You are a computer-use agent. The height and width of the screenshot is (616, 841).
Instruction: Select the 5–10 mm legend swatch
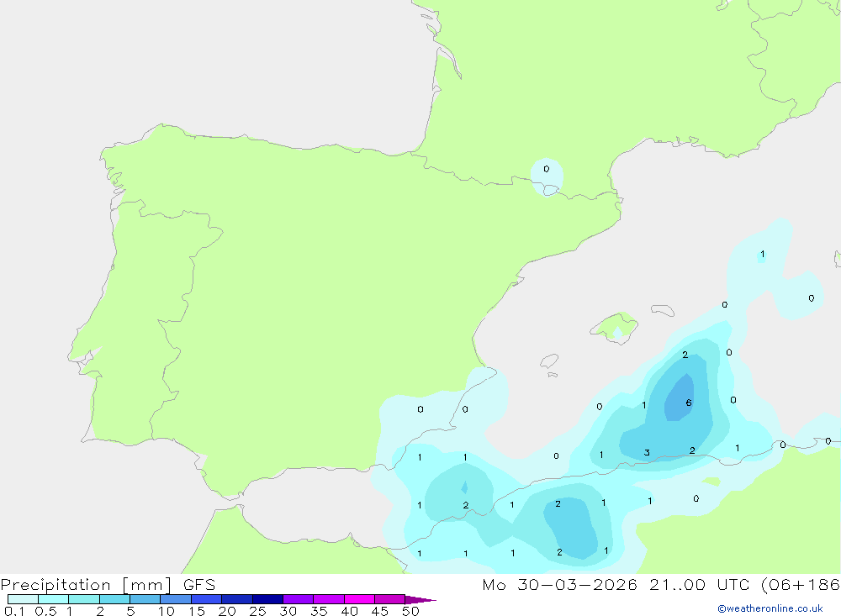pyautogui.click(x=145, y=599)
